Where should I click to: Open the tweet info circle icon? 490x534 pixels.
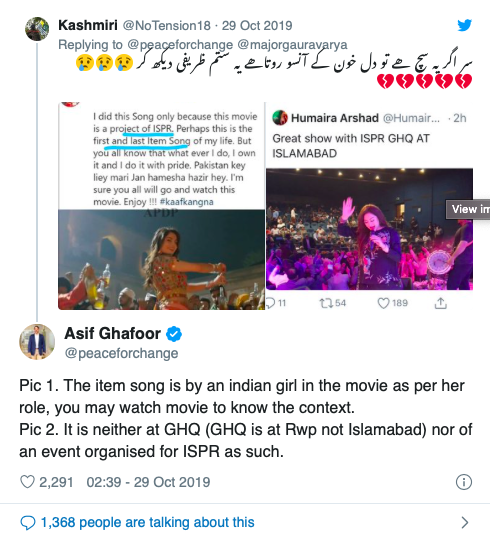464,482
